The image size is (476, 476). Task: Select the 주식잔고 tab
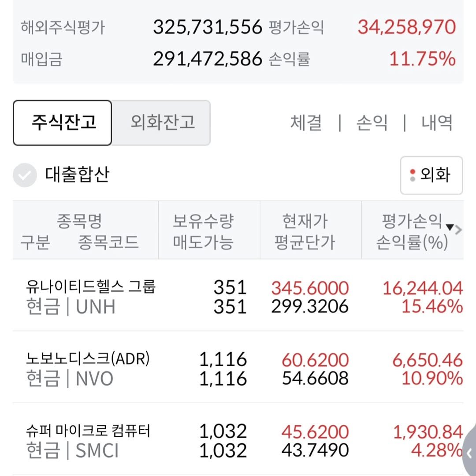[x=63, y=123]
